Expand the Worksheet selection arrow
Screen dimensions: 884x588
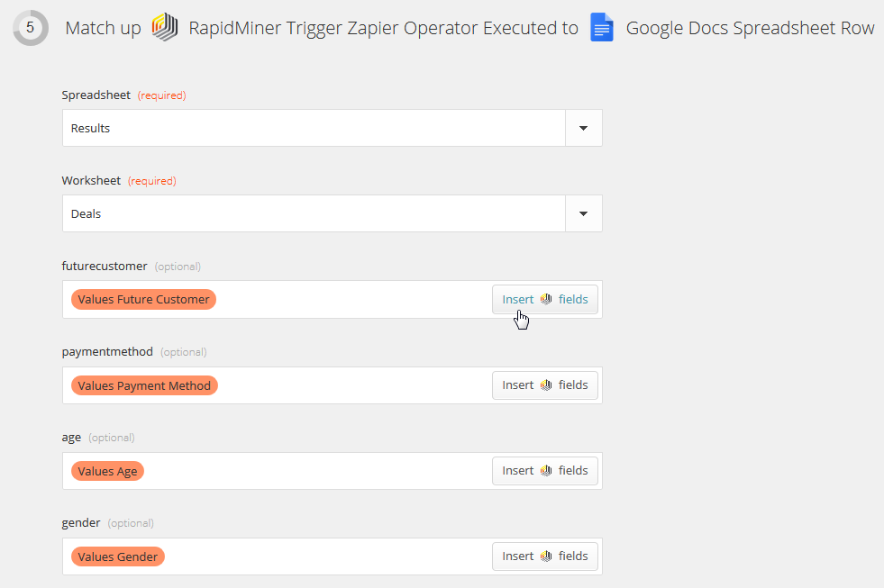(583, 213)
